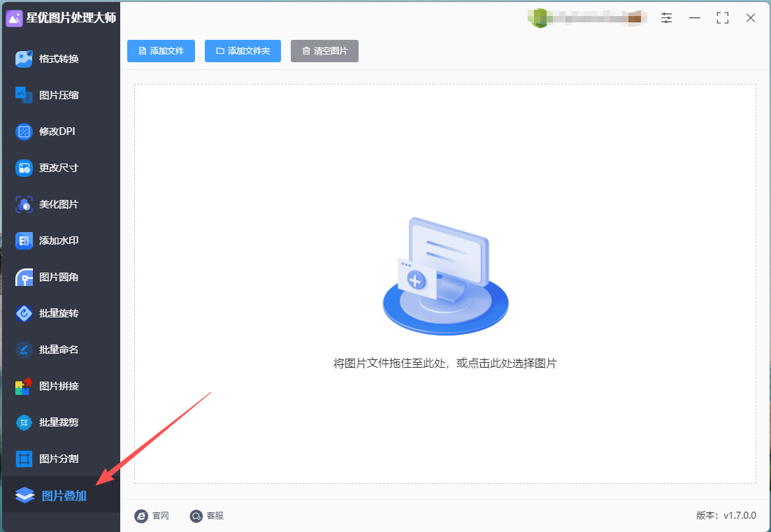Image resolution: width=771 pixels, height=532 pixels.
Task: Click the 清空图片 button
Action: 324,51
